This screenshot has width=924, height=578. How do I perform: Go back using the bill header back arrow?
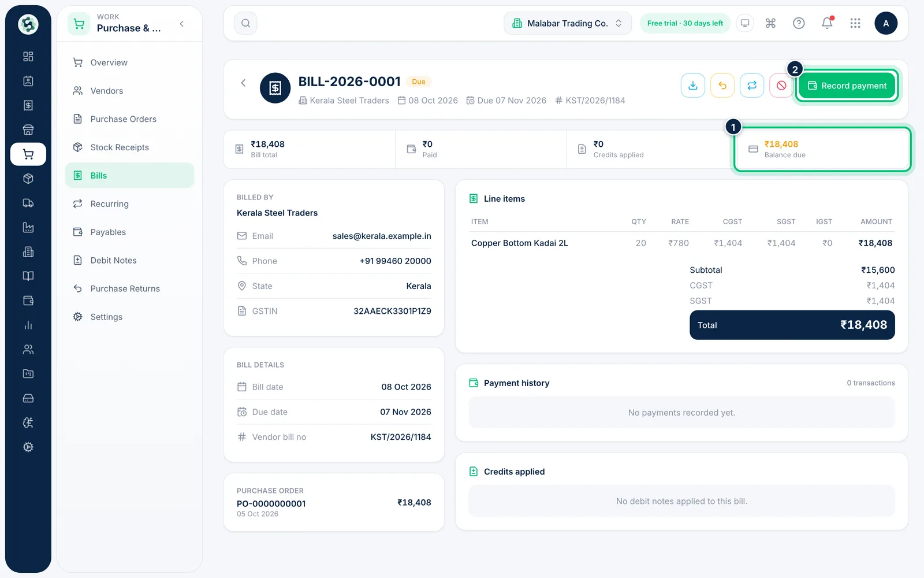(x=243, y=83)
